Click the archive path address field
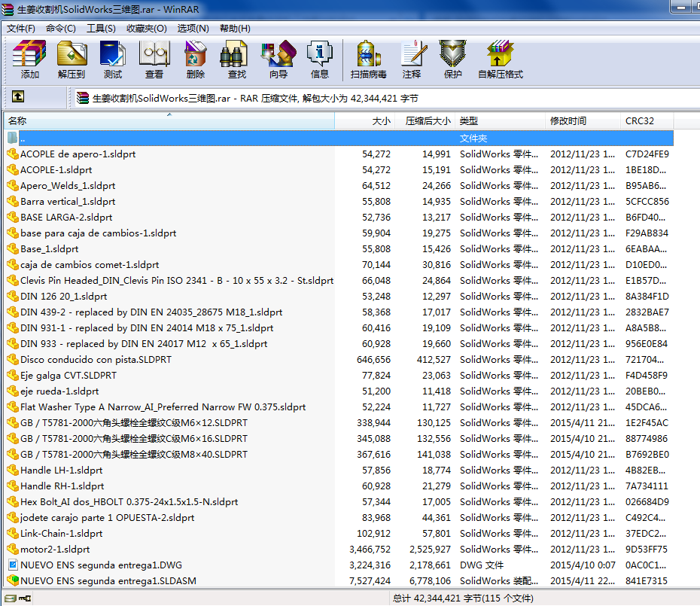Screen dimensions: 700x606 coord(385,98)
